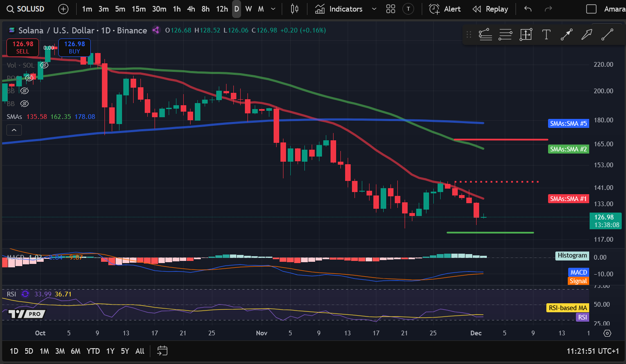Screen dimensions: 626x364
Task: Collapse the indicator legend with chevron
Action: coord(14,130)
